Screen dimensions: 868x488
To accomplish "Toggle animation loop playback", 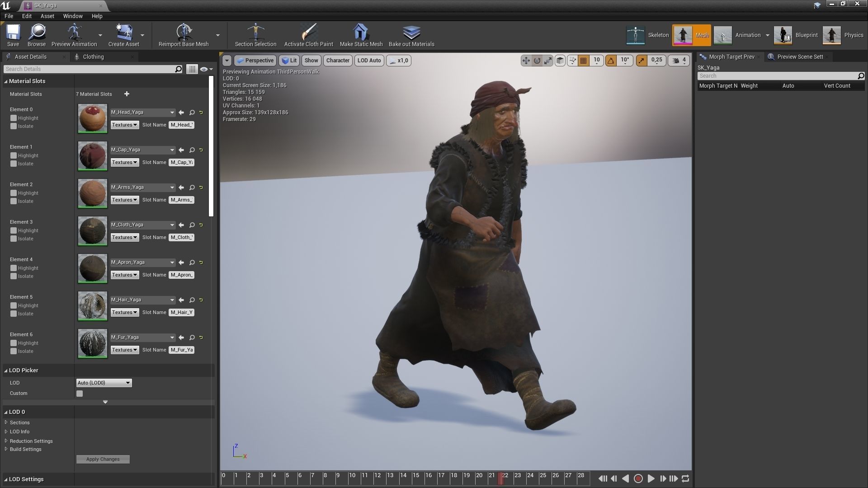I will coord(685,479).
